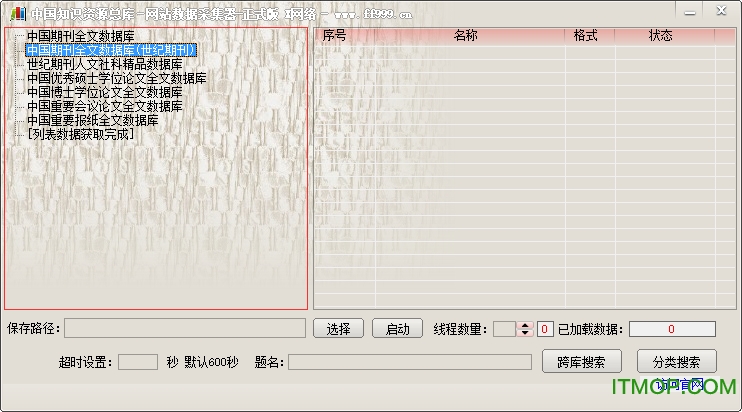Click the 保存路径 input field

pyautogui.click(x=185, y=328)
